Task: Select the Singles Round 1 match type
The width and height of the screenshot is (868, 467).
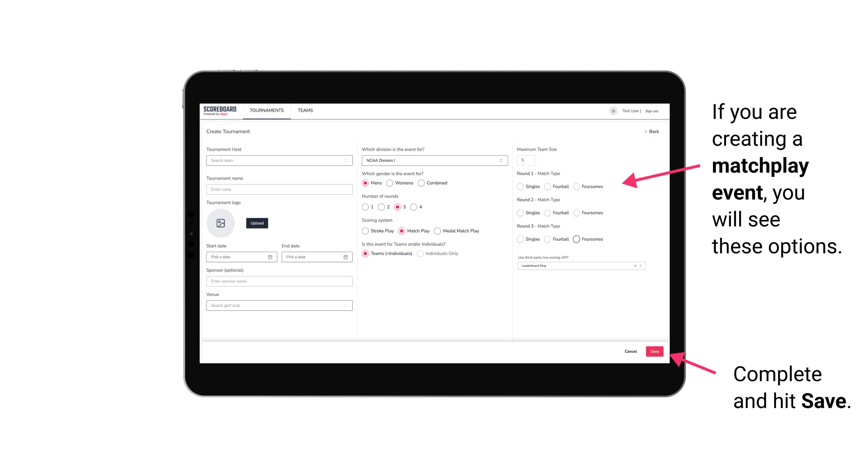Action: pyautogui.click(x=520, y=186)
